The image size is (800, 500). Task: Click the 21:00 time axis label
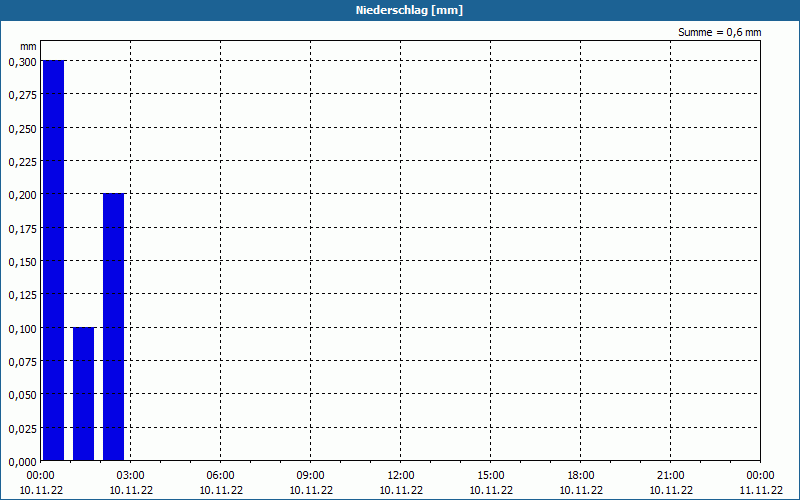point(670,476)
